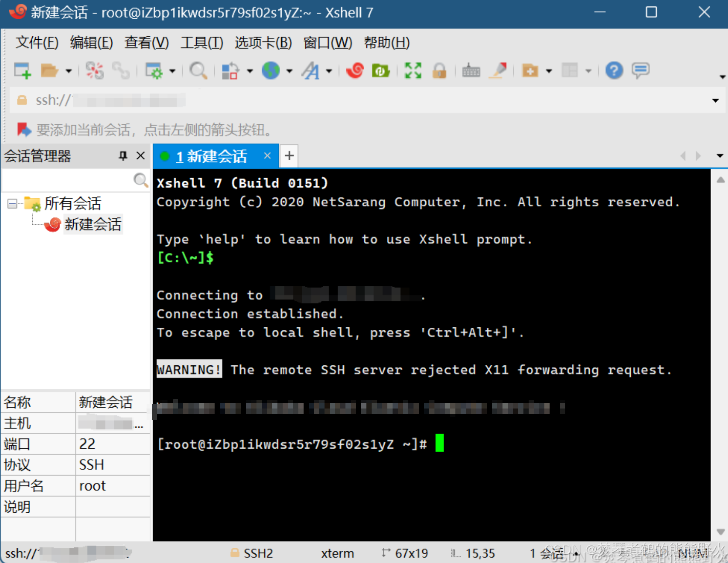Click the lock screen padlock icon
This screenshot has width=728, height=563.
click(439, 70)
